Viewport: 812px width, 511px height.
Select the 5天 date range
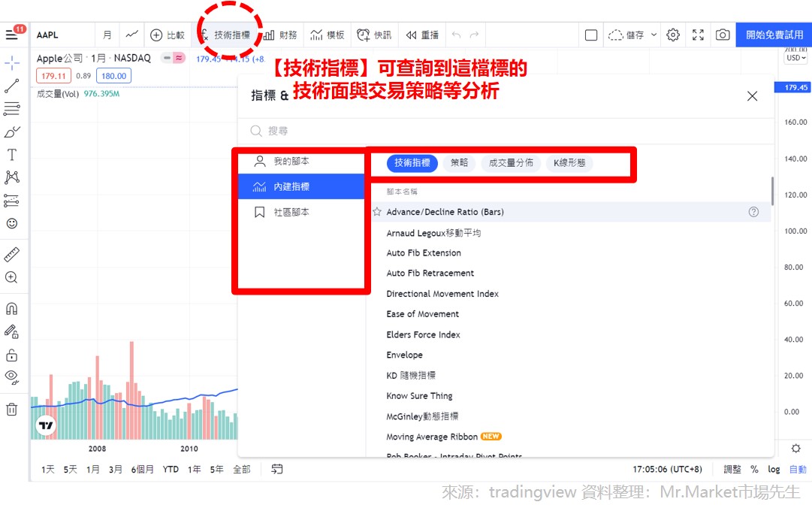click(71, 469)
